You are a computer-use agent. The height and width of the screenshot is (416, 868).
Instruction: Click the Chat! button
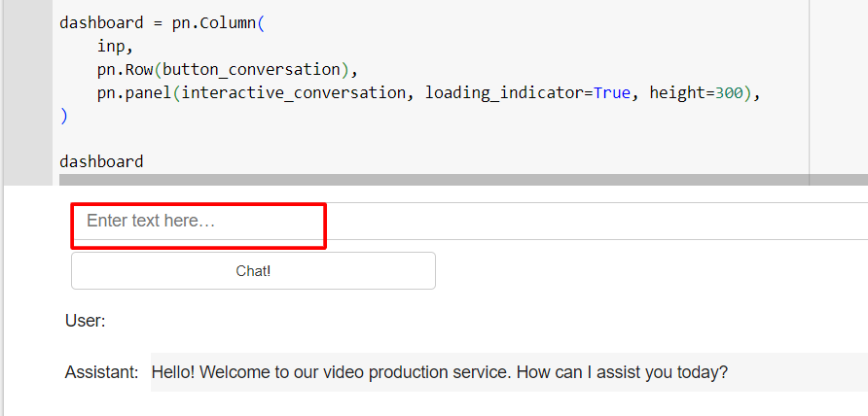(253, 270)
